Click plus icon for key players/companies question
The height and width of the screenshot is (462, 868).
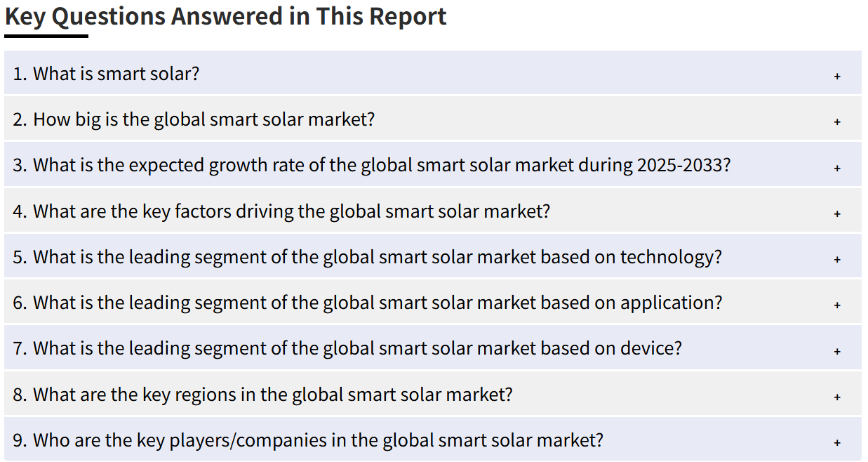837,442
